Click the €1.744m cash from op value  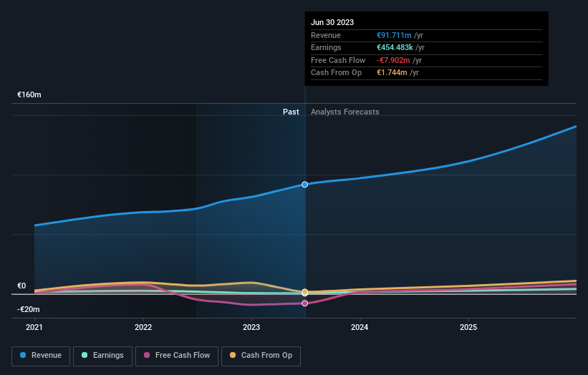[392, 73]
